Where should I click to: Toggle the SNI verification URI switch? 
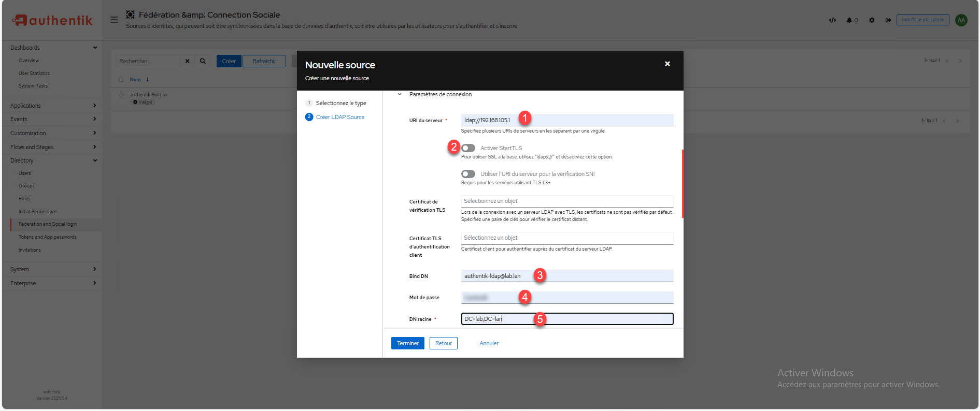tap(468, 174)
